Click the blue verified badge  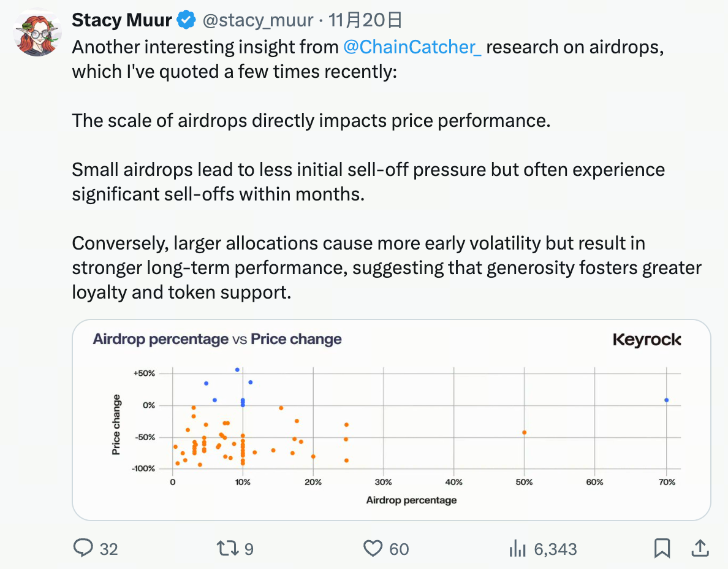click(x=186, y=20)
